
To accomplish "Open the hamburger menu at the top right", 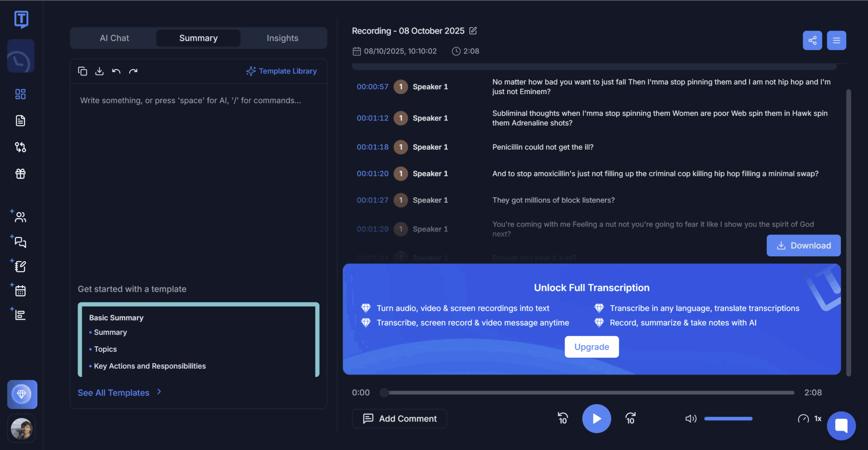I will tap(836, 41).
